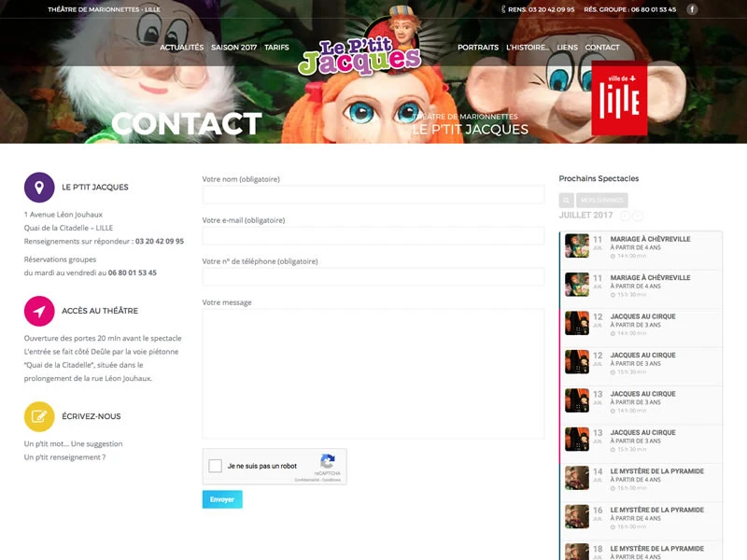
Task: Open Mariage à Chèvreville 14 h 00 event
Action: click(x=641, y=250)
